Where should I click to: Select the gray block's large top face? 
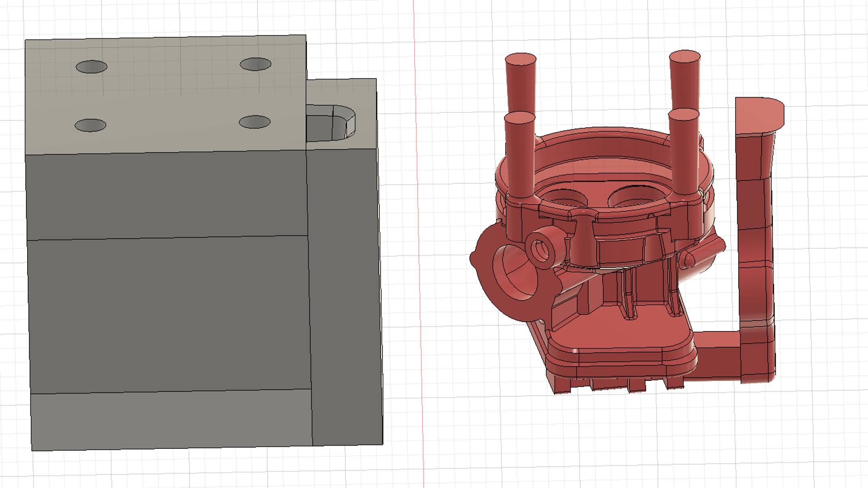[170, 95]
